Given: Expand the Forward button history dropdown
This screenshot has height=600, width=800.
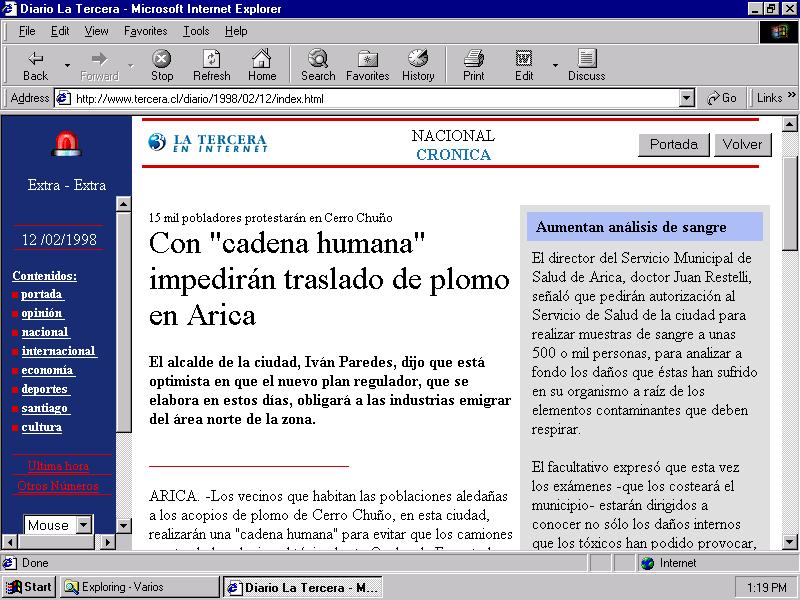Looking at the screenshot, I should (131, 66).
